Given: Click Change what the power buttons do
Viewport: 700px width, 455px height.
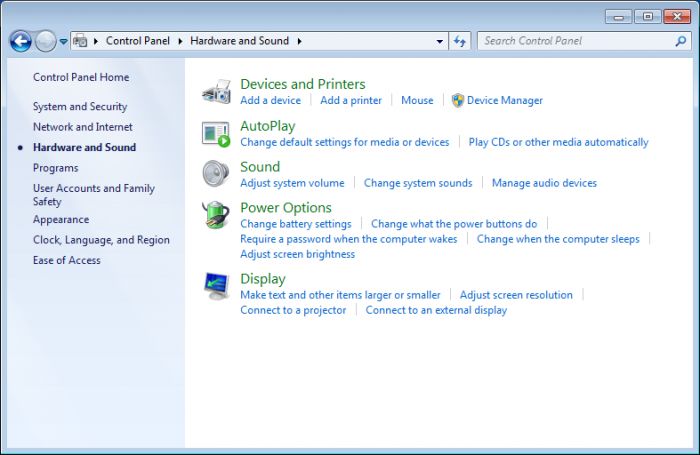Looking at the screenshot, I should tap(454, 224).
